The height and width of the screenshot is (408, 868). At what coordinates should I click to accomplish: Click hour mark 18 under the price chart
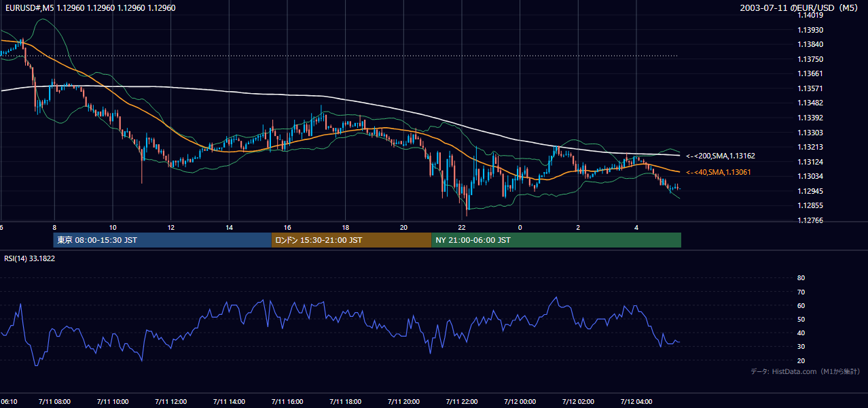[x=346, y=227]
